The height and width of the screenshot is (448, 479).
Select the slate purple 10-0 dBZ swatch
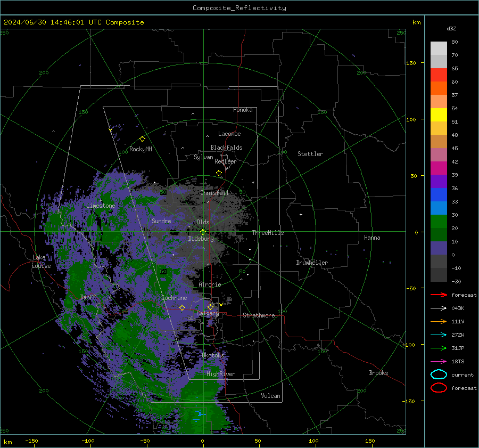pos(439,248)
